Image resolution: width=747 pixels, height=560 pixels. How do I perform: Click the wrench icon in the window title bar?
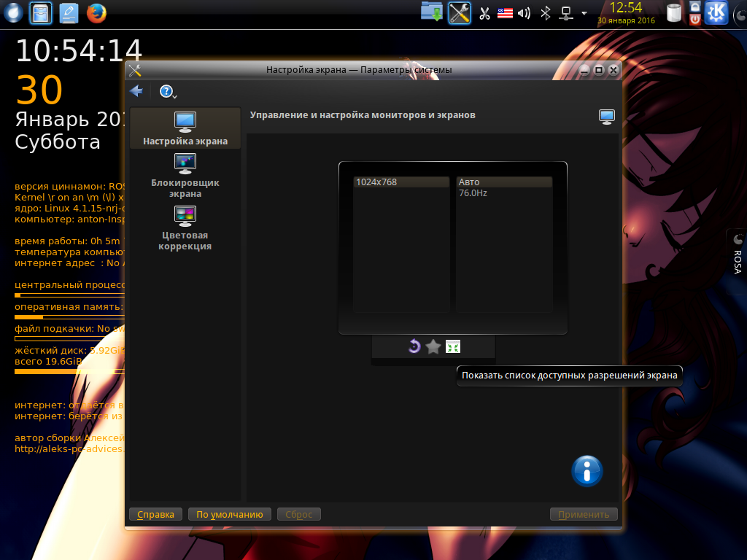click(135, 70)
